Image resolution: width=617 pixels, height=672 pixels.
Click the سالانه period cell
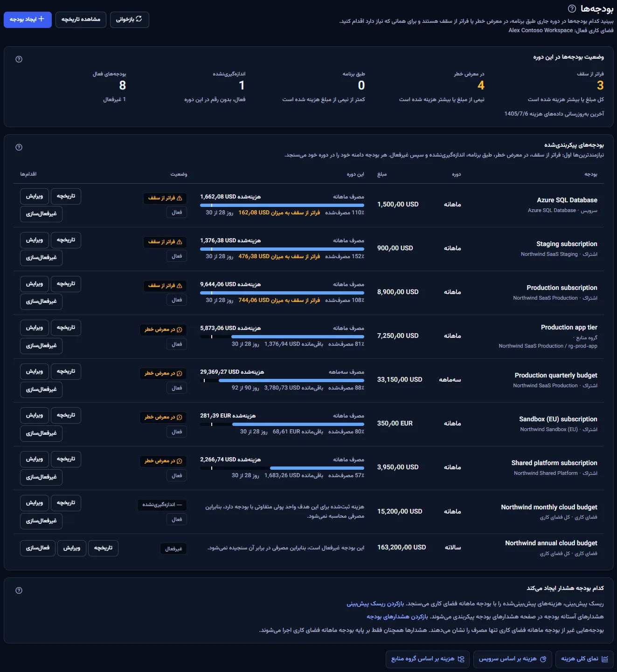(453, 548)
